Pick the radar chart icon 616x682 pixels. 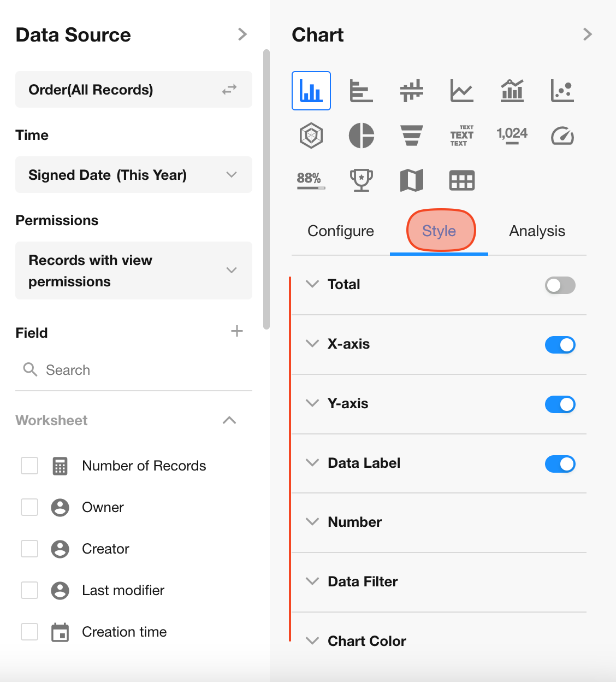(x=311, y=136)
